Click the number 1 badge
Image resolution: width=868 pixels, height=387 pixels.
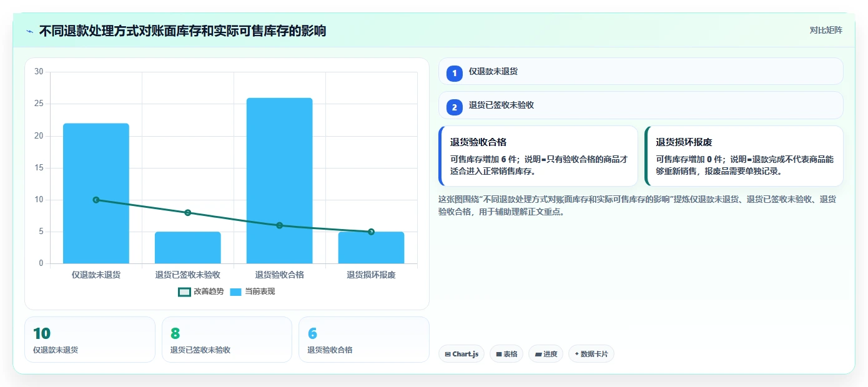455,73
